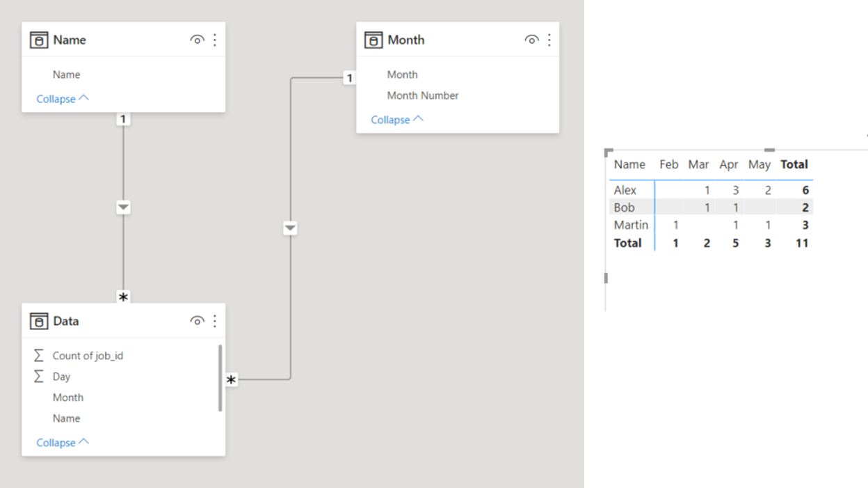Image resolution: width=868 pixels, height=488 pixels.
Task: Click the many-side asterisk above Data table
Action: 123,297
